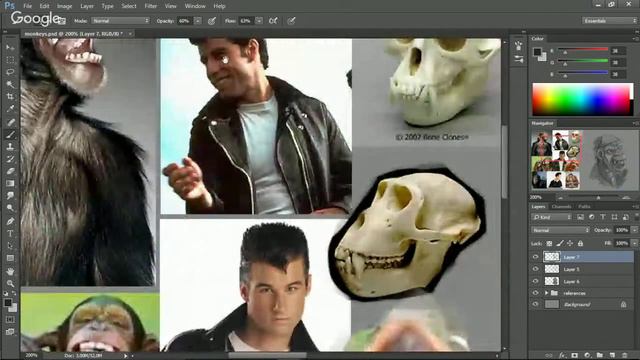The height and width of the screenshot is (360, 640).
Task: Toggle Lock transparent pixels
Action: tap(549, 243)
